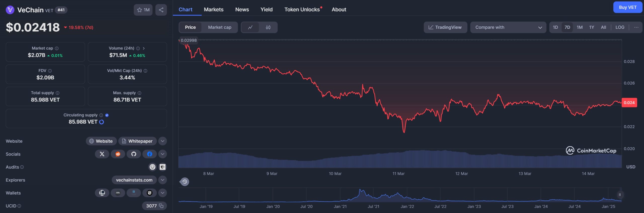The width and height of the screenshot is (644, 213).
Task: Open the Website link
Action: tap(101, 141)
